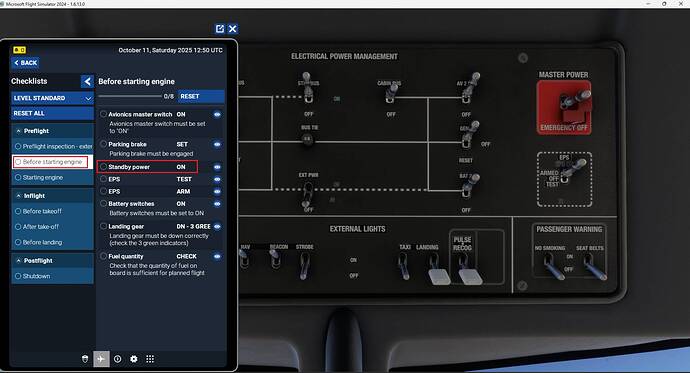Toggle the NAV lights switch

pos(244,260)
